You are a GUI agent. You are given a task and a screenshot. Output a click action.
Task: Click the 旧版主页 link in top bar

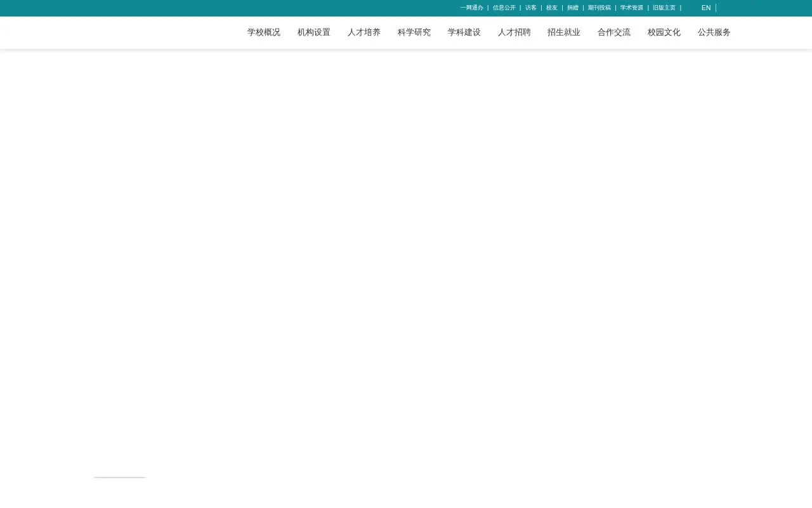click(664, 8)
